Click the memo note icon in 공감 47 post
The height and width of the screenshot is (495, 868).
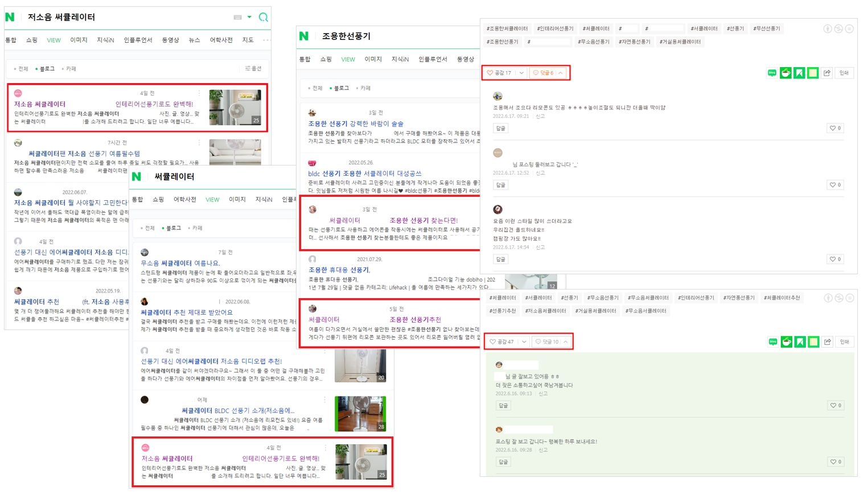pyautogui.click(x=814, y=342)
